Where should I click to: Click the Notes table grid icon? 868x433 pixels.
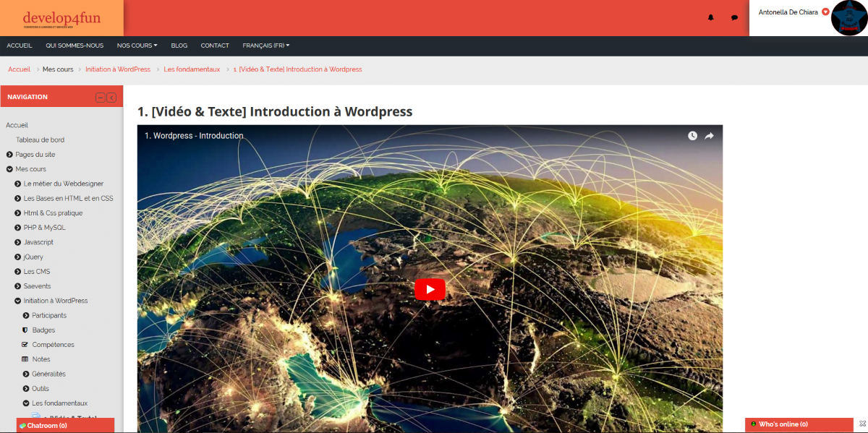(x=25, y=359)
